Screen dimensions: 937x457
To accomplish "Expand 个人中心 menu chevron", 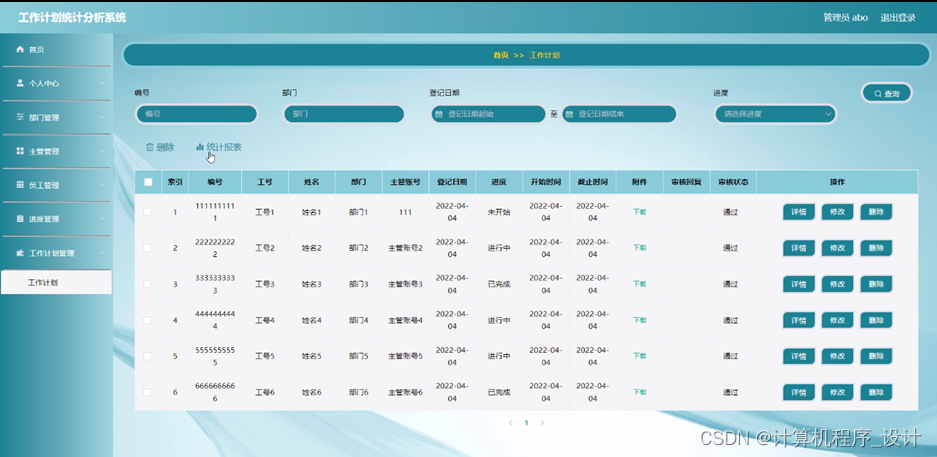I will (x=102, y=84).
